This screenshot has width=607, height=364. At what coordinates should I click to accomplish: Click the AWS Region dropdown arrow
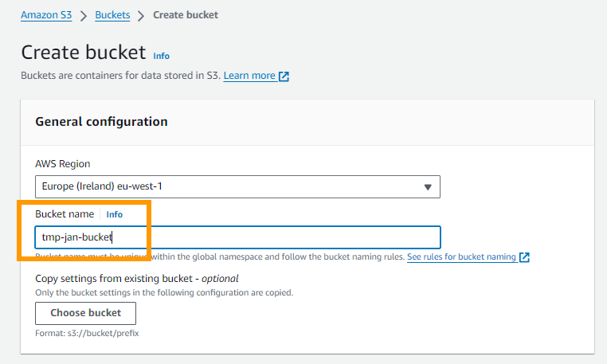coord(428,187)
